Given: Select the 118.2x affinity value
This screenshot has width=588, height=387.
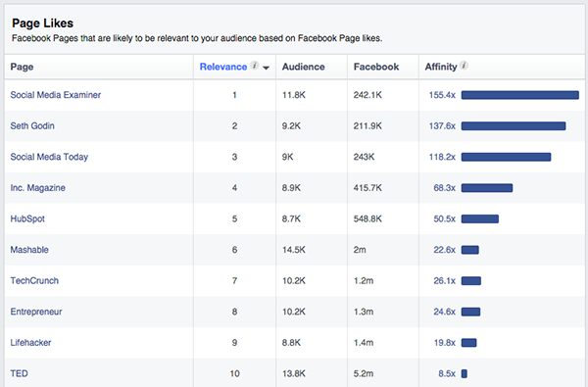Looking at the screenshot, I should click(442, 157).
